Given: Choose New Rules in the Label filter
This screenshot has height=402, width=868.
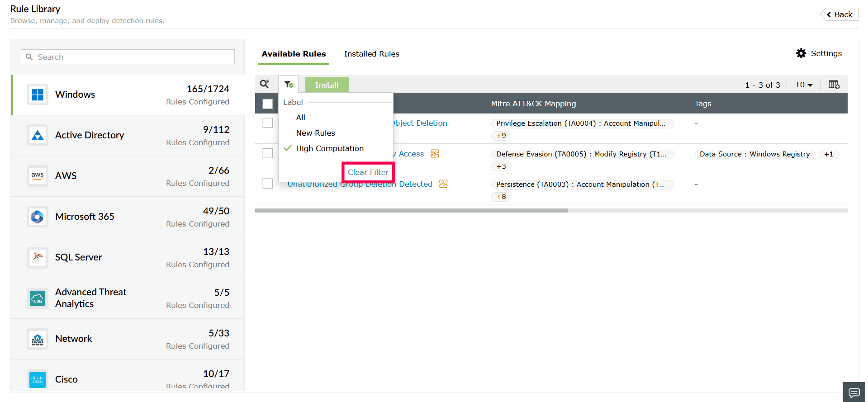Looking at the screenshot, I should pos(316,133).
